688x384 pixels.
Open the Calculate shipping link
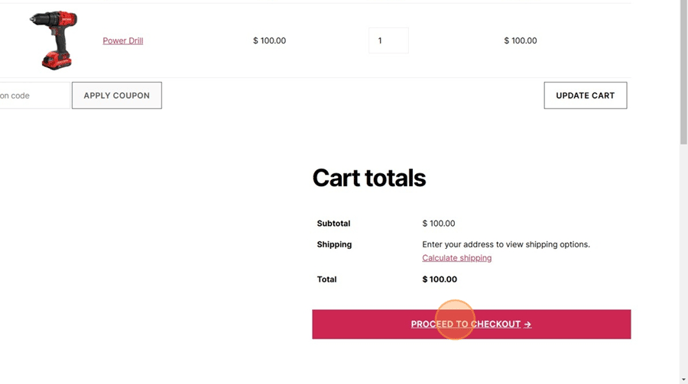457,258
